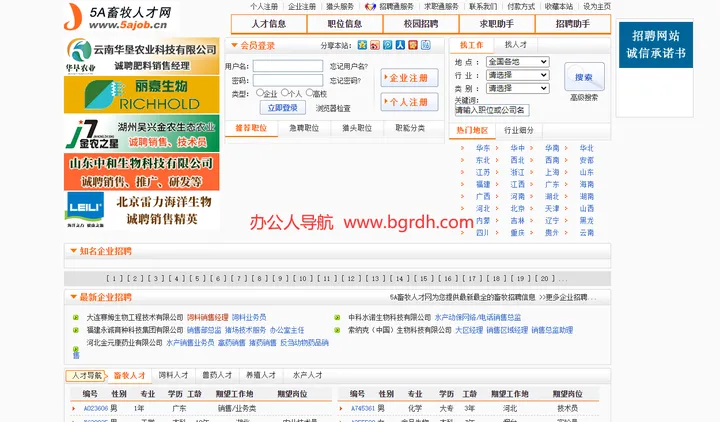The width and height of the screenshot is (720, 422).
Task: Share the site via the light blue share icon
Action: (x=426, y=45)
